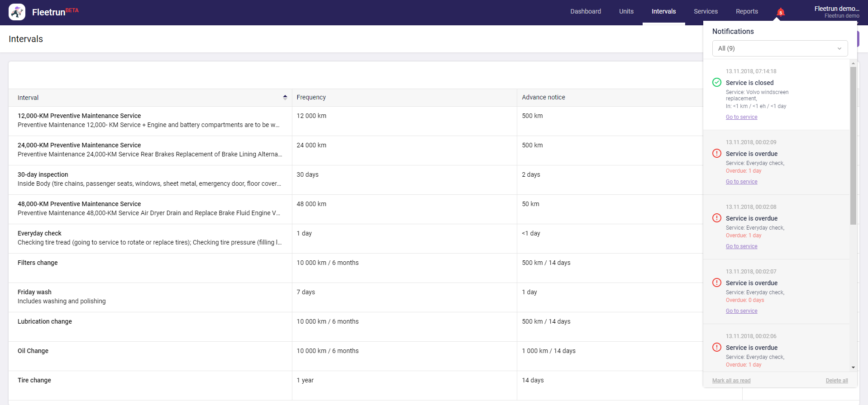Switch to the Services tab
This screenshot has height=405, width=868.
[706, 12]
